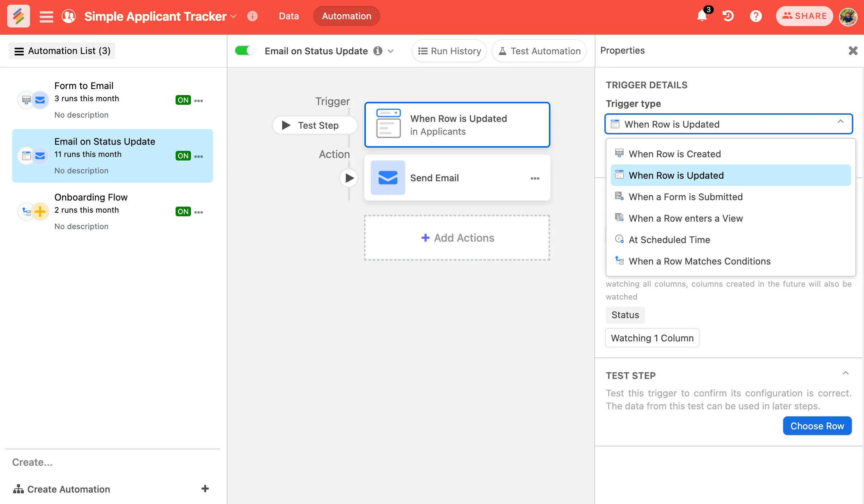Click the help question mark icon

click(755, 16)
